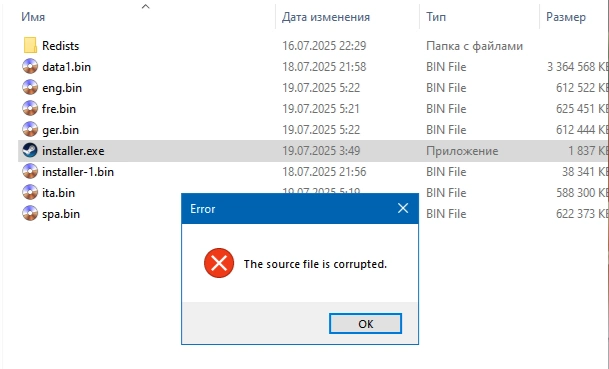Sort by Тип column header
The height and width of the screenshot is (369, 609).
pyautogui.click(x=436, y=17)
